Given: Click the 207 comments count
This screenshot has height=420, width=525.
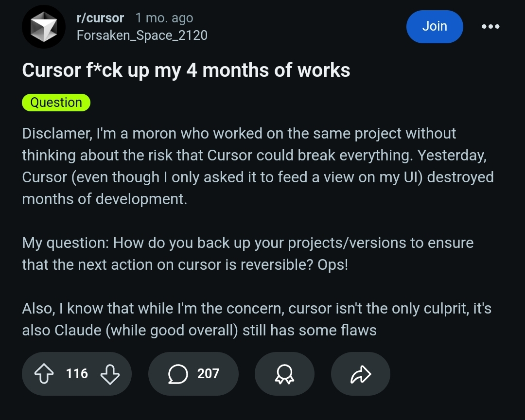Looking at the screenshot, I should 208,374.
